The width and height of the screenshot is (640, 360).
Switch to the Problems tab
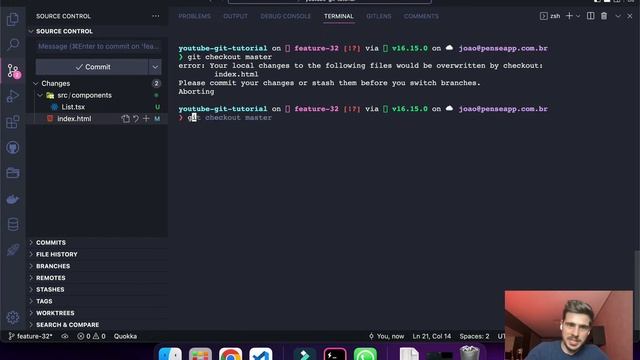195,16
